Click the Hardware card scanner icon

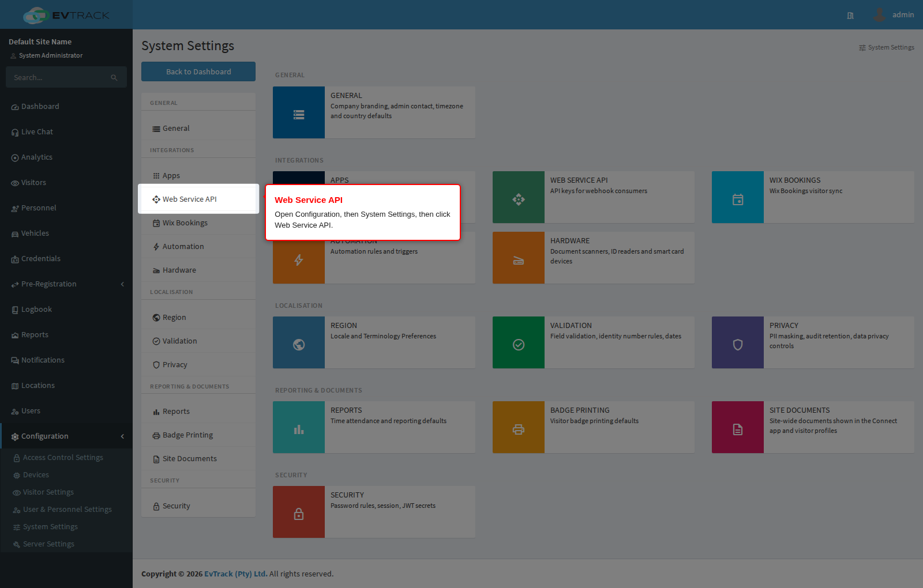pyautogui.click(x=519, y=261)
